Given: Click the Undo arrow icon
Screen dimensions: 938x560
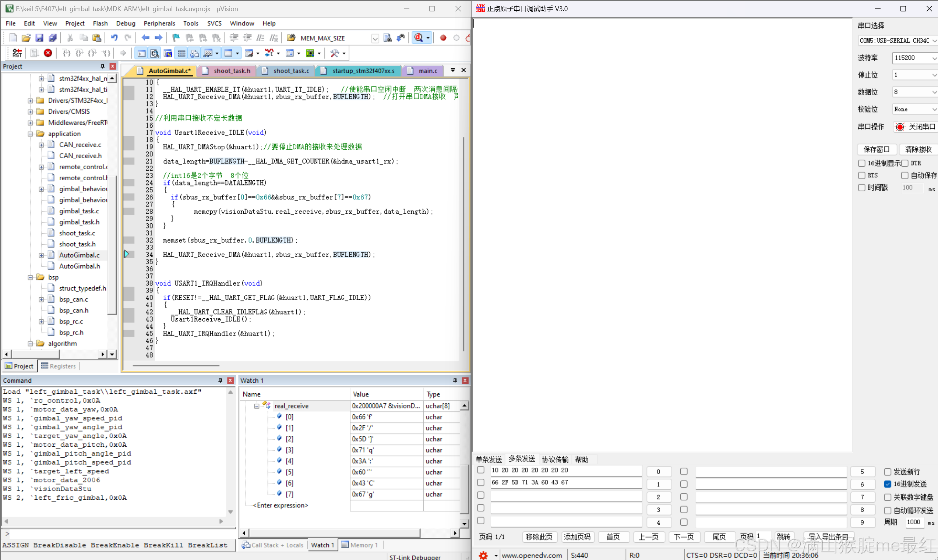Looking at the screenshot, I should (x=114, y=38).
